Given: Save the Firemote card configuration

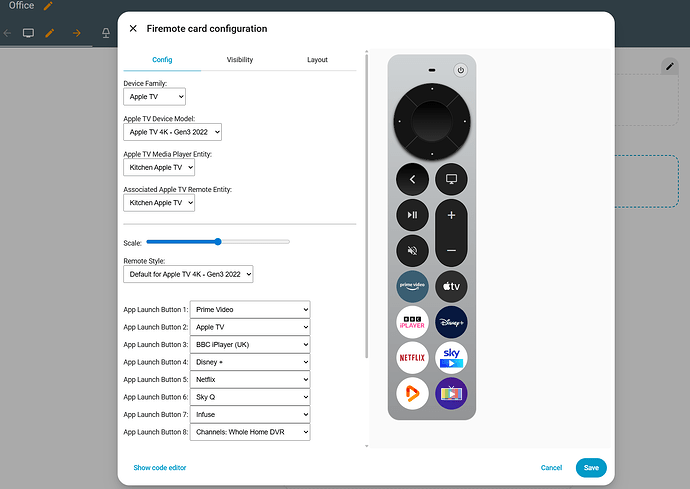Looking at the screenshot, I should [591, 467].
